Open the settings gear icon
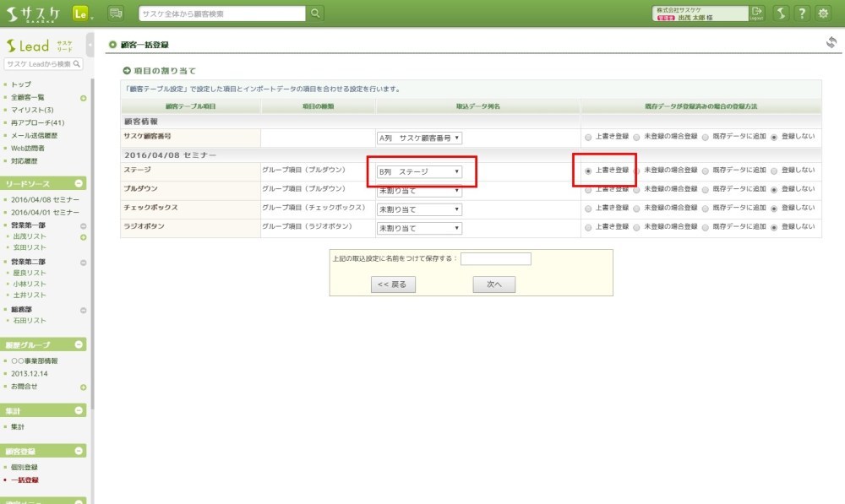The image size is (845, 504). tap(823, 13)
